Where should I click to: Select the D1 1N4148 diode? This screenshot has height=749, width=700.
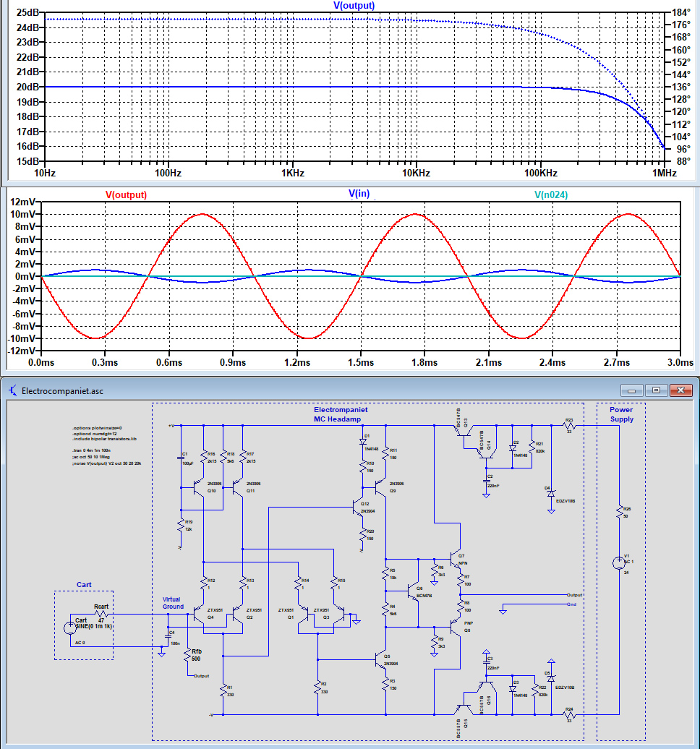pyautogui.click(x=363, y=442)
